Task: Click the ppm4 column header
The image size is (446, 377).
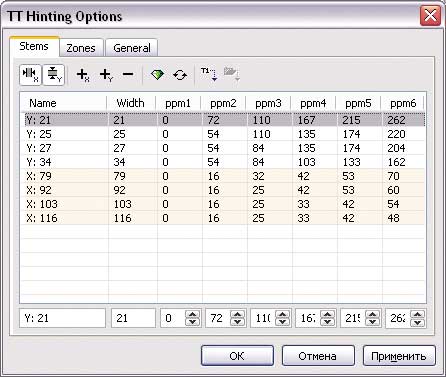Action: tap(313, 103)
